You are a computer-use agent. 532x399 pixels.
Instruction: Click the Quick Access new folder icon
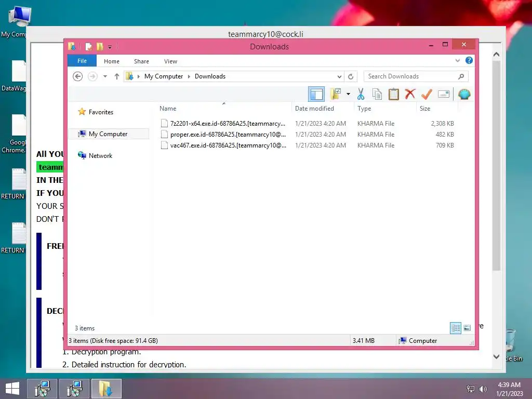100,46
